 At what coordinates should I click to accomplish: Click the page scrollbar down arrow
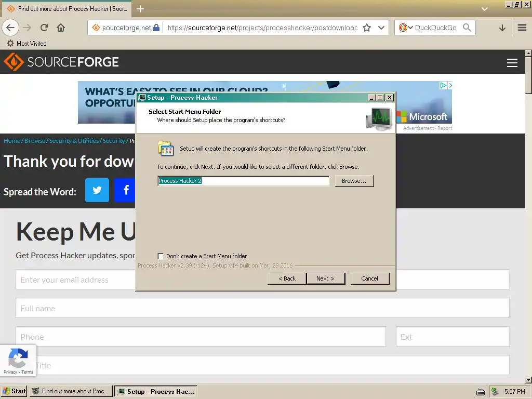click(528, 380)
